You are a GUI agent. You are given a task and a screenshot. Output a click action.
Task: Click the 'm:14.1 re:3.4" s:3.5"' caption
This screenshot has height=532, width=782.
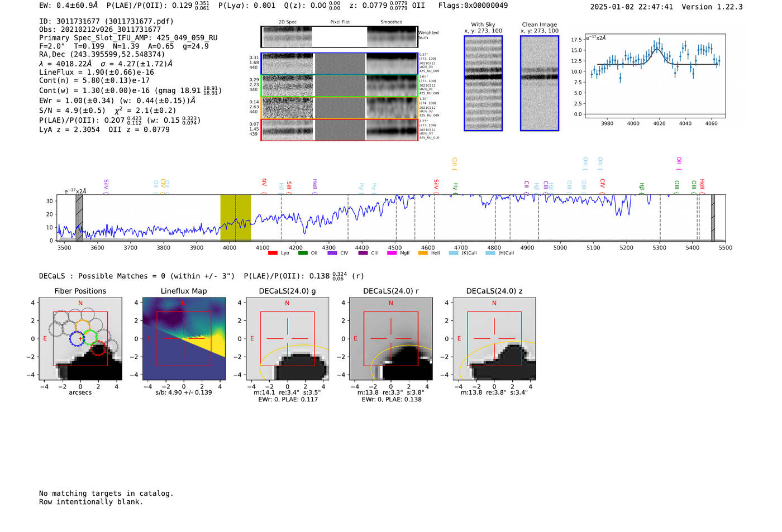point(287,393)
